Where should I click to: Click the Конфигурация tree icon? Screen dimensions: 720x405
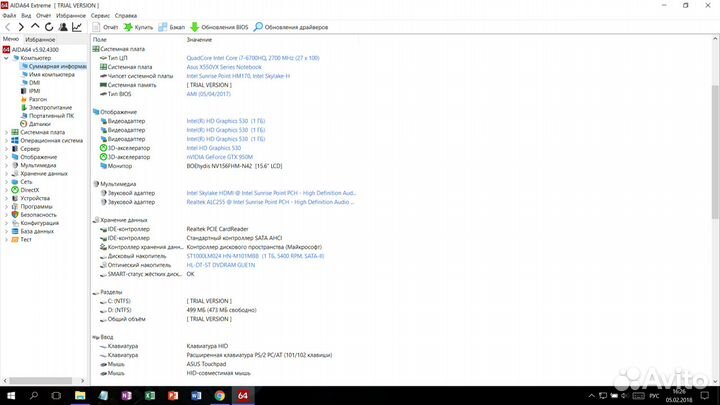click(15, 223)
